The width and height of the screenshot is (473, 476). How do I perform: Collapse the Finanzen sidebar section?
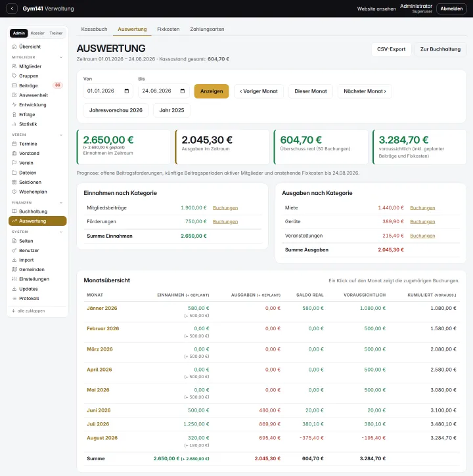61,202
